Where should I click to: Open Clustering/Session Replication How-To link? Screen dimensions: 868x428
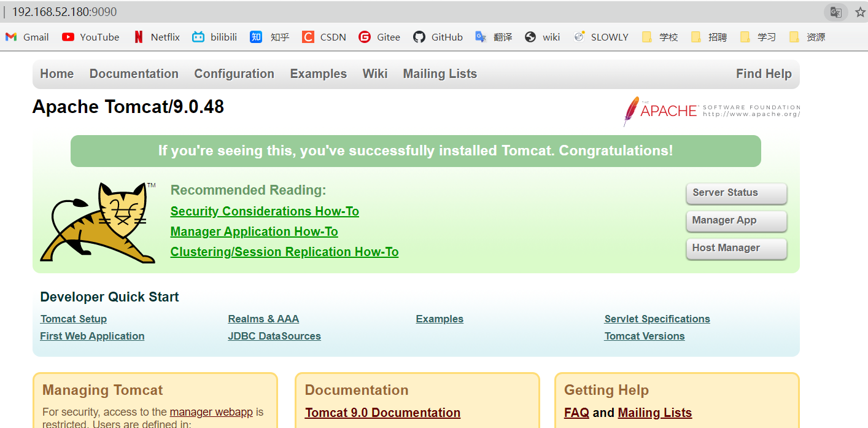(x=284, y=252)
